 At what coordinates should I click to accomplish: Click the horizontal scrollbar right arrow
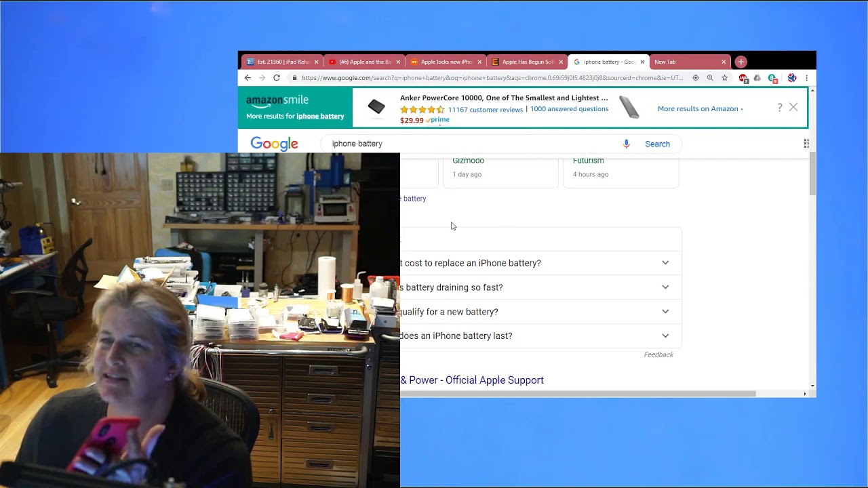coord(805,394)
